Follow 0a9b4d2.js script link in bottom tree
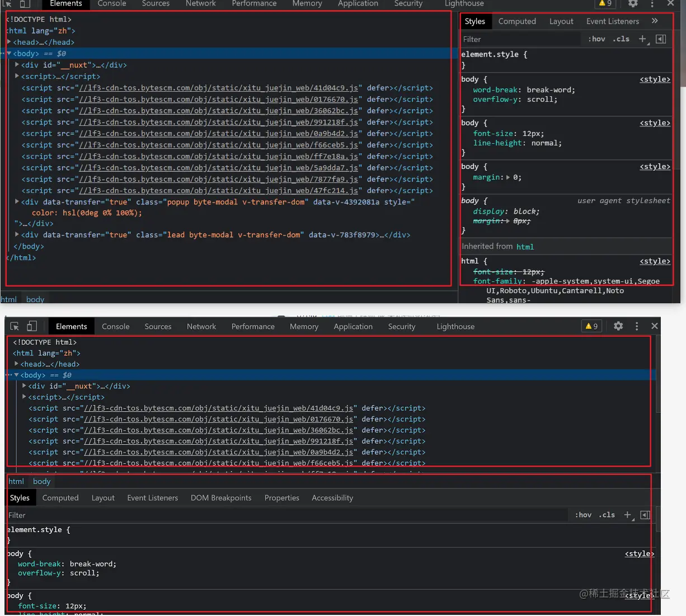Viewport: 686px width, 616px height. pyautogui.click(x=219, y=452)
